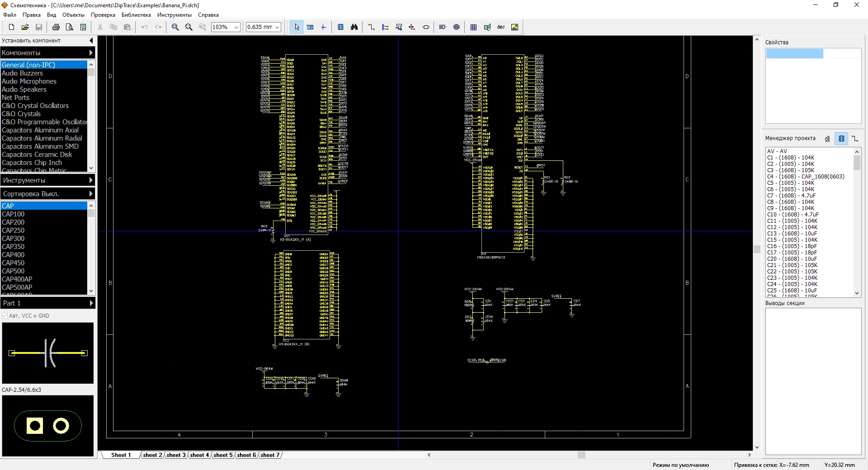This screenshot has width=868, height=470.
Task: Open the Объекты menu
Action: [x=73, y=15]
